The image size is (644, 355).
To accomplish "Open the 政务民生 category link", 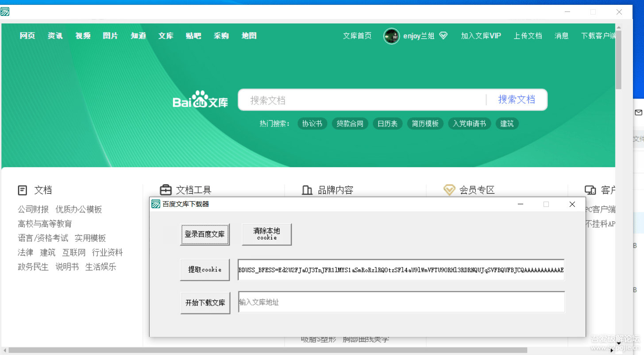I will [33, 267].
